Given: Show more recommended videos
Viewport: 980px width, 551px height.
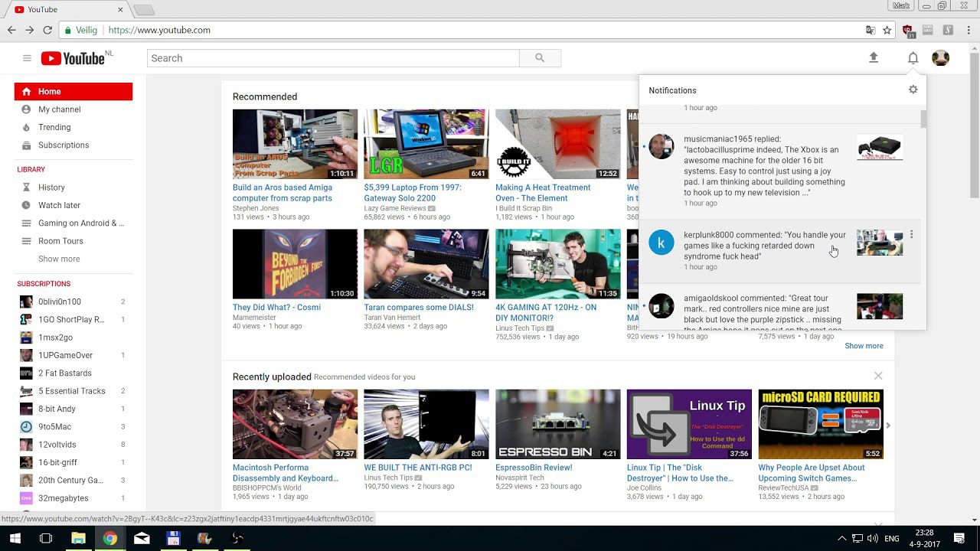Looking at the screenshot, I should 864,346.
